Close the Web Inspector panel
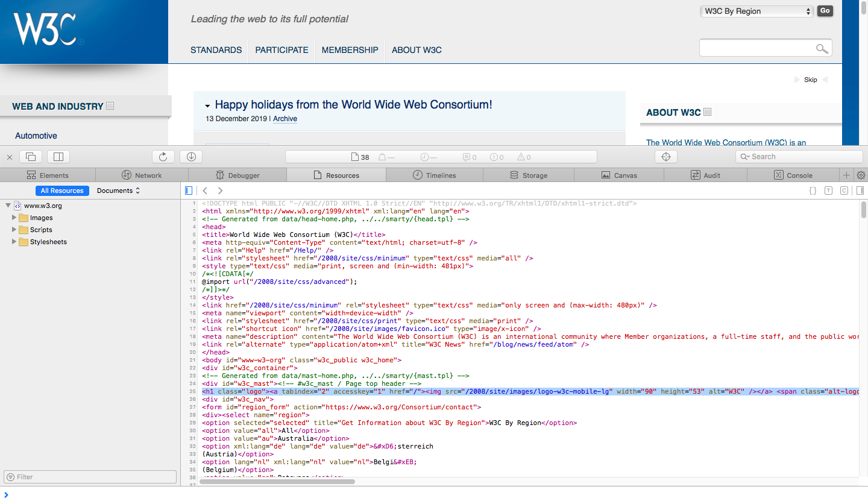This screenshot has width=868, height=504. tap(10, 157)
